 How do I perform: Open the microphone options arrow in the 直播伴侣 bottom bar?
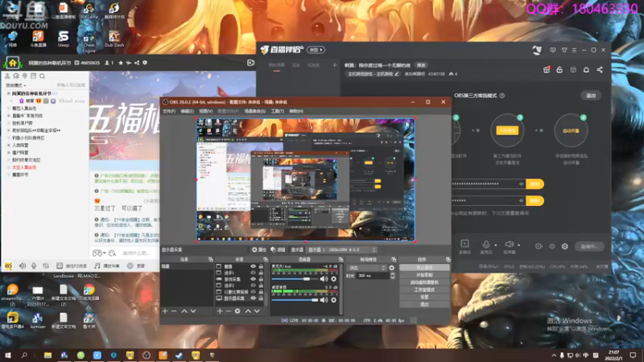495,245
